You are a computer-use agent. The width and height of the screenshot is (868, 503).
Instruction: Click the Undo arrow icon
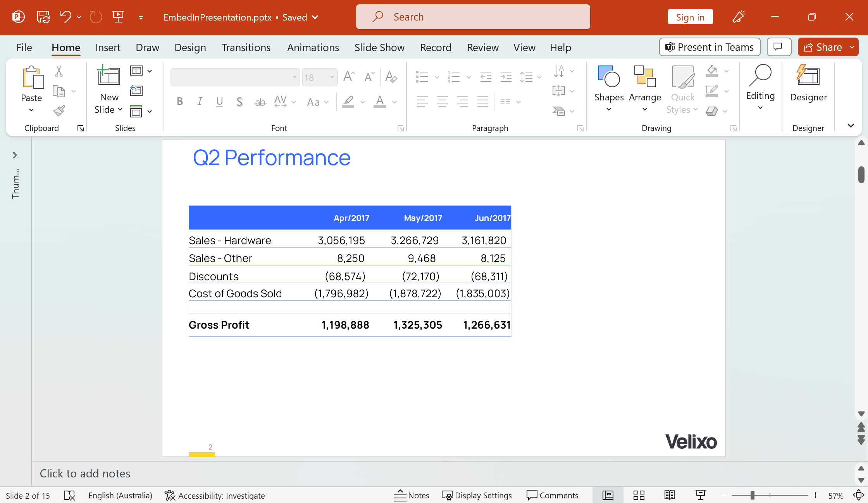pos(66,17)
